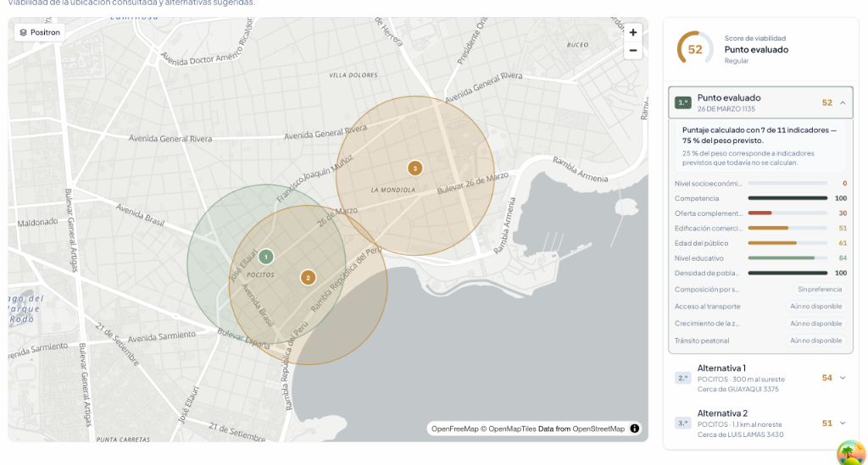Click the text Cerca de GUAYAQUI 3375
This screenshot has height=465, width=868.
[738, 390]
